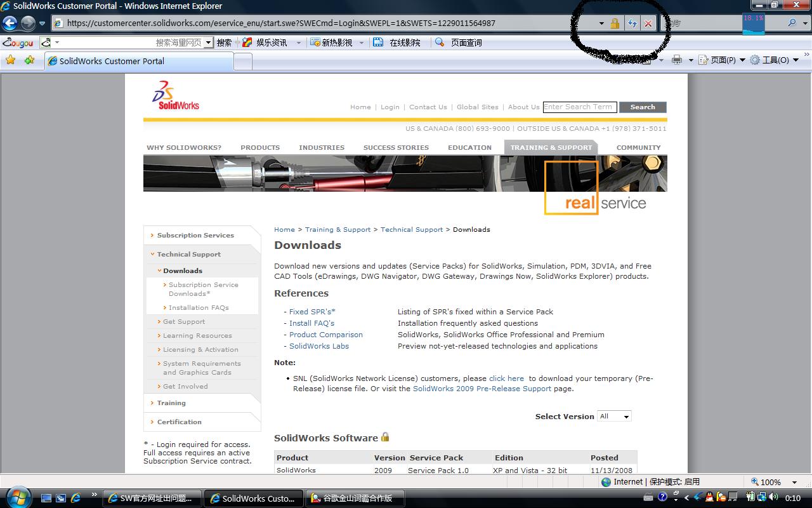The image size is (812, 508).
Task: Open the Global Sites header link
Action: click(x=478, y=107)
